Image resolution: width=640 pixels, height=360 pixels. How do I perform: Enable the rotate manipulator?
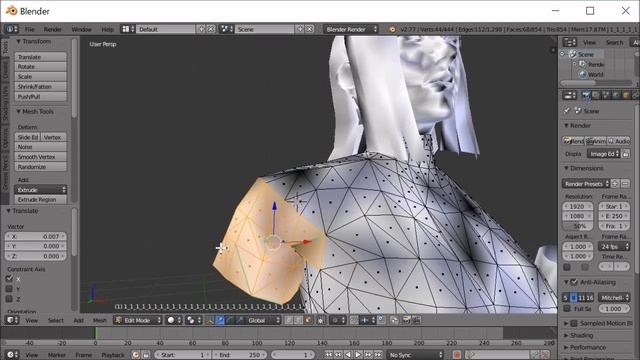click(x=230, y=320)
